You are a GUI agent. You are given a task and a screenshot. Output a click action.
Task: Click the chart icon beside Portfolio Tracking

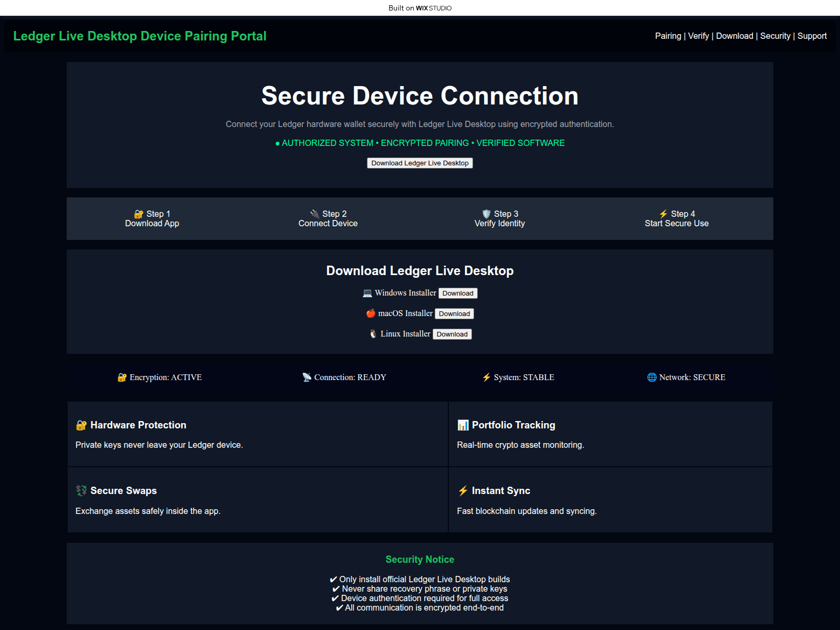tap(463, 425)
